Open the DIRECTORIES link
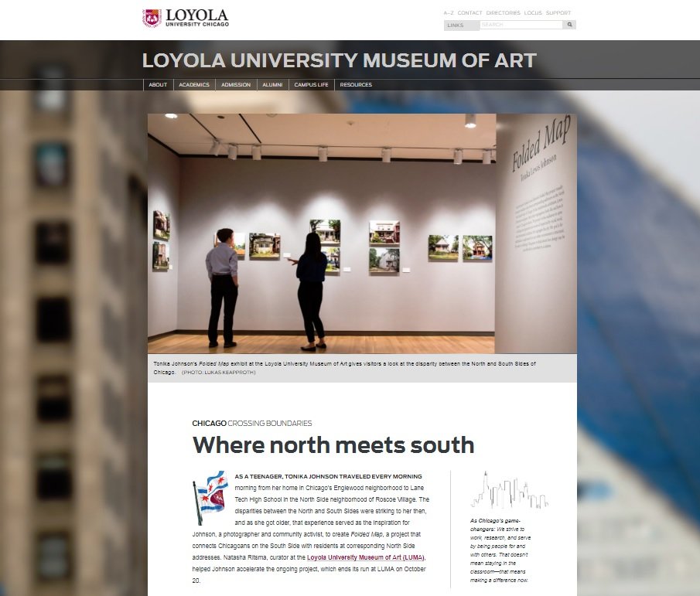 tap(503, 13)
